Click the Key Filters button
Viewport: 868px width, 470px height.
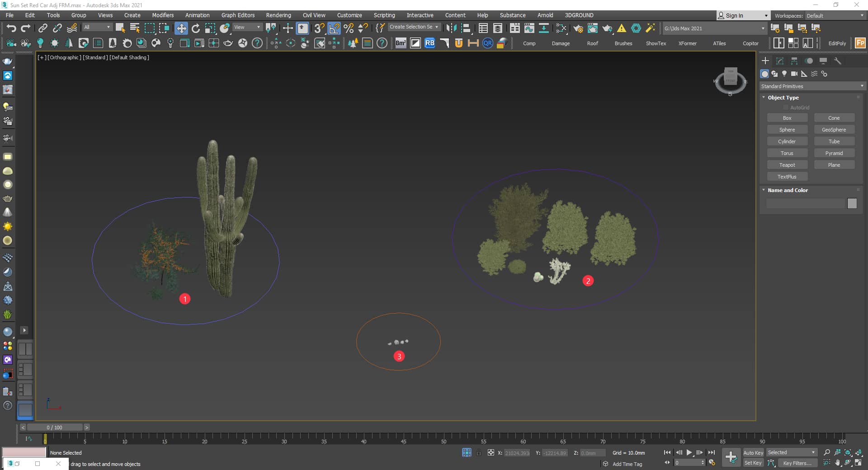(x=797, y=463)
